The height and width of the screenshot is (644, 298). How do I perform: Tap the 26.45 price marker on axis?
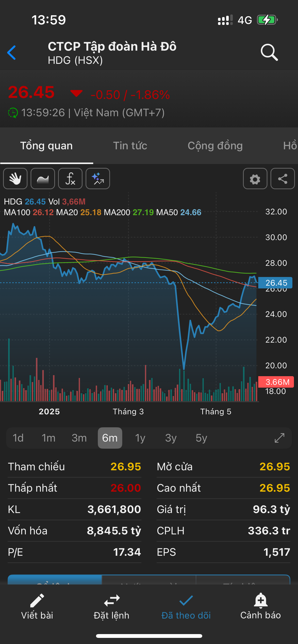(276, 283)
